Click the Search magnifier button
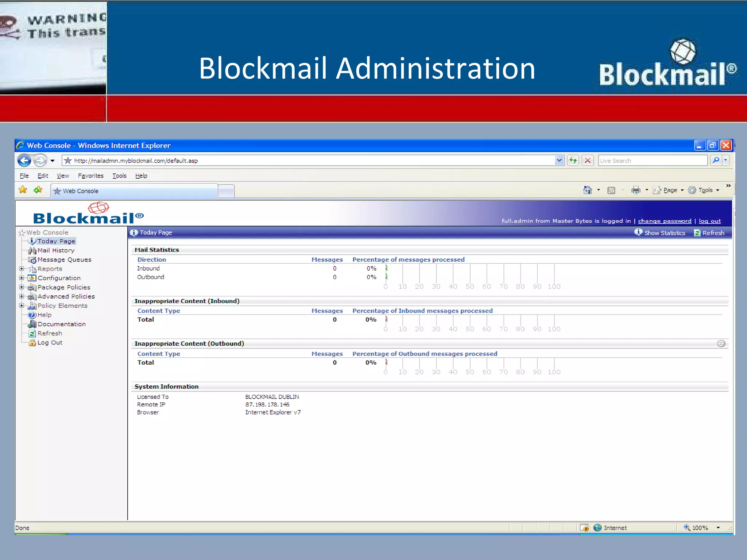747x560 pixels. click(716, 160)
